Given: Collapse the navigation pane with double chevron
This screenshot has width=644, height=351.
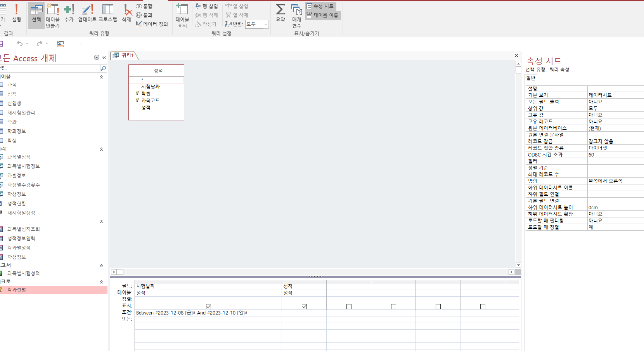Looking at the screenshot, I should [x=104, y=57].
